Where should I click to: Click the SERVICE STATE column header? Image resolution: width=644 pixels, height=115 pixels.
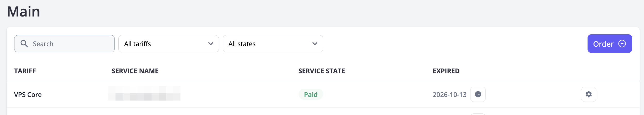tap(321, 71)
